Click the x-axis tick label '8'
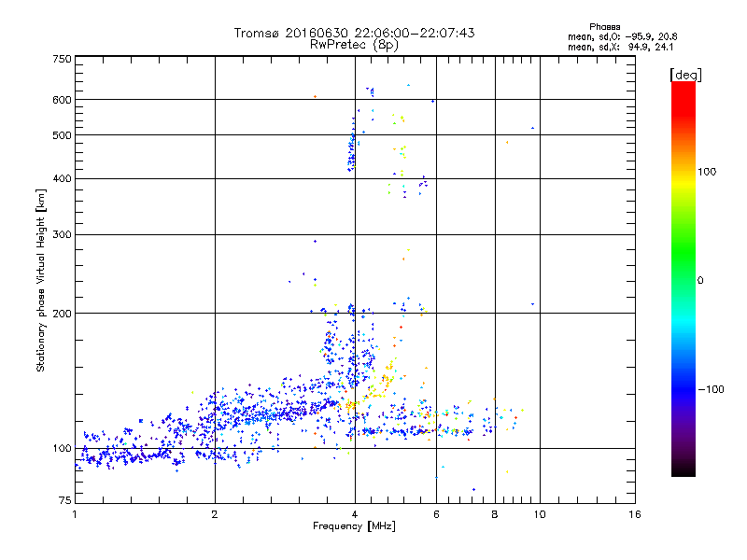Viewport: 747px width, 560px height. pyautogui.click(x=495, y=514)
